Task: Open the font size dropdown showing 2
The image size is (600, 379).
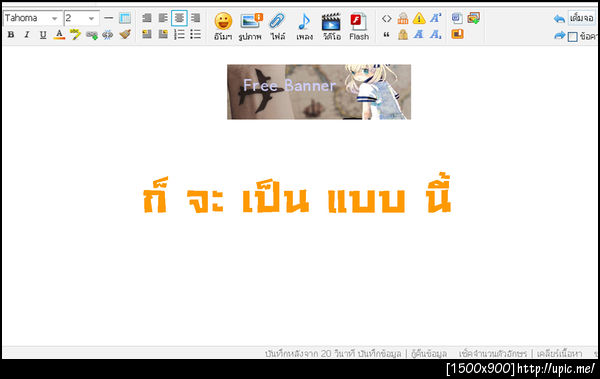Action: (82, 18)
